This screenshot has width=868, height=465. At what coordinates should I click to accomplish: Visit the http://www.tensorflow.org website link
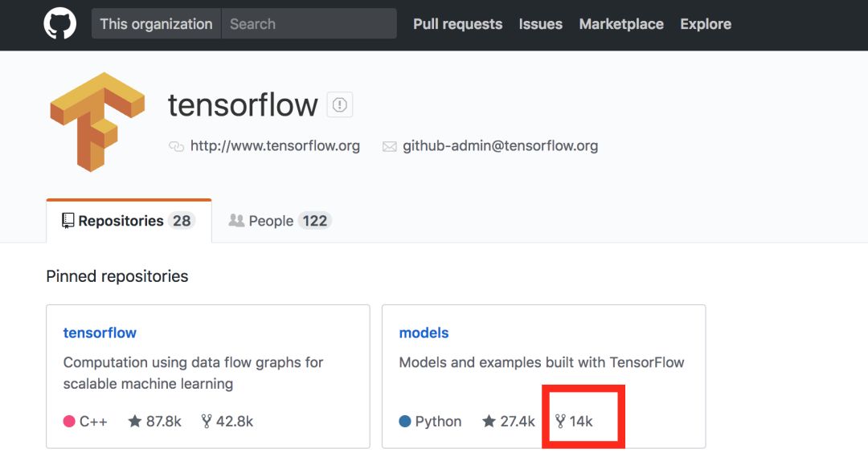(275, 146)
